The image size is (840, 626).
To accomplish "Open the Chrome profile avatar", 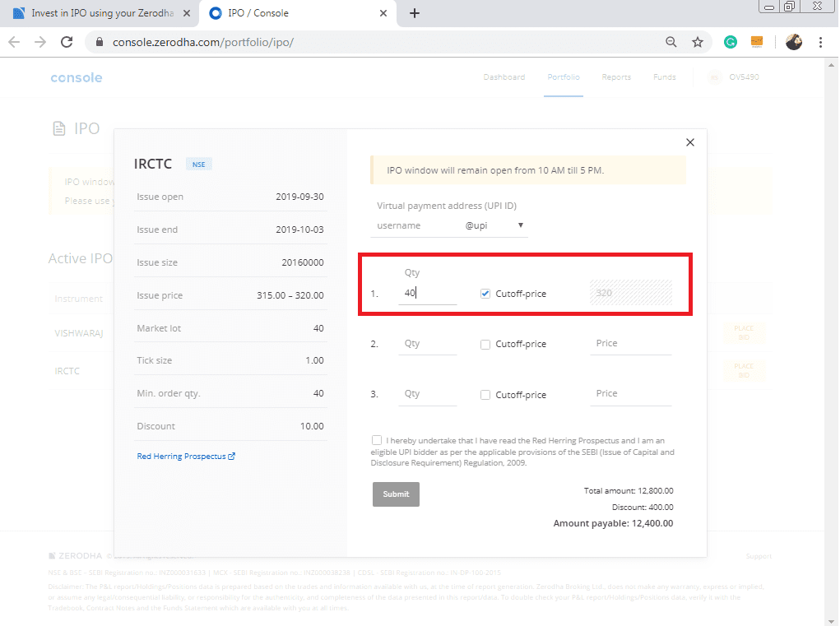I will (x=793, y=42).
